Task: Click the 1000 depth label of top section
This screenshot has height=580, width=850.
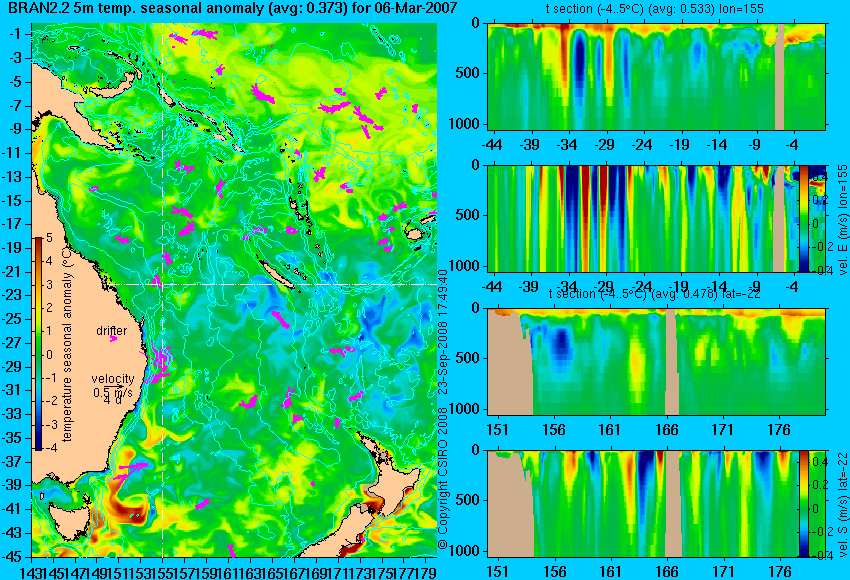Action: click(x=465, y=124)
